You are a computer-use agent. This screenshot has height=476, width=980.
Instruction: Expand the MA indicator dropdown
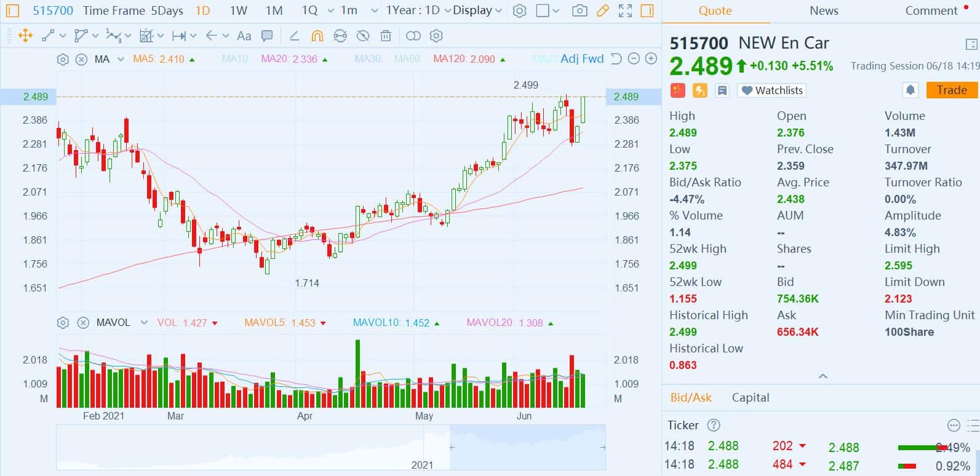pyautogui.click(x=121, y=59)
